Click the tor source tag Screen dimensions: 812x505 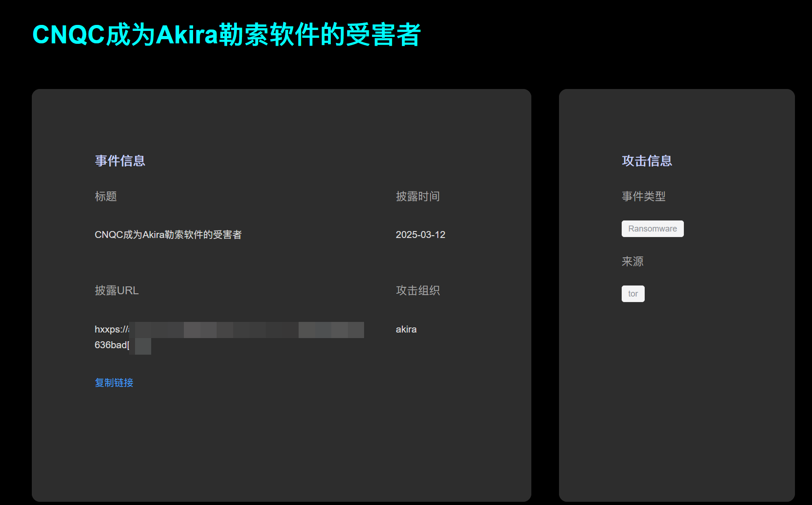(x=633, y=294)
